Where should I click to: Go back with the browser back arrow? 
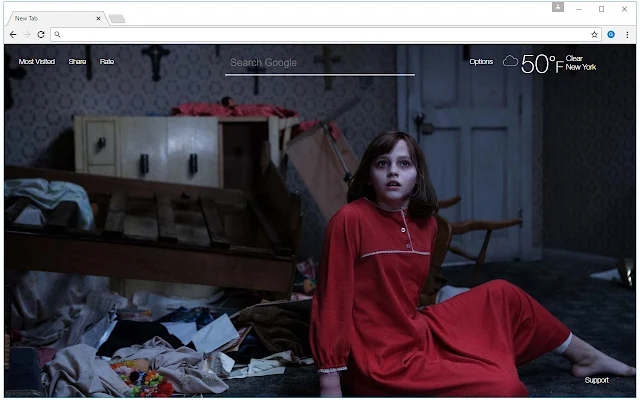pos(13,35)
